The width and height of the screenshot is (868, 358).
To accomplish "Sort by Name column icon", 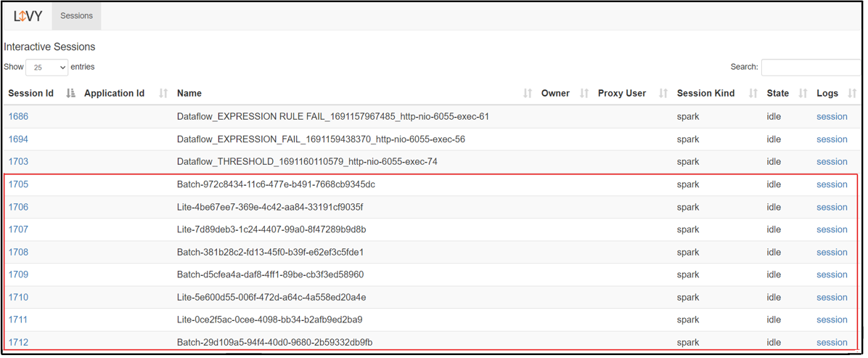I will [528, 93].
